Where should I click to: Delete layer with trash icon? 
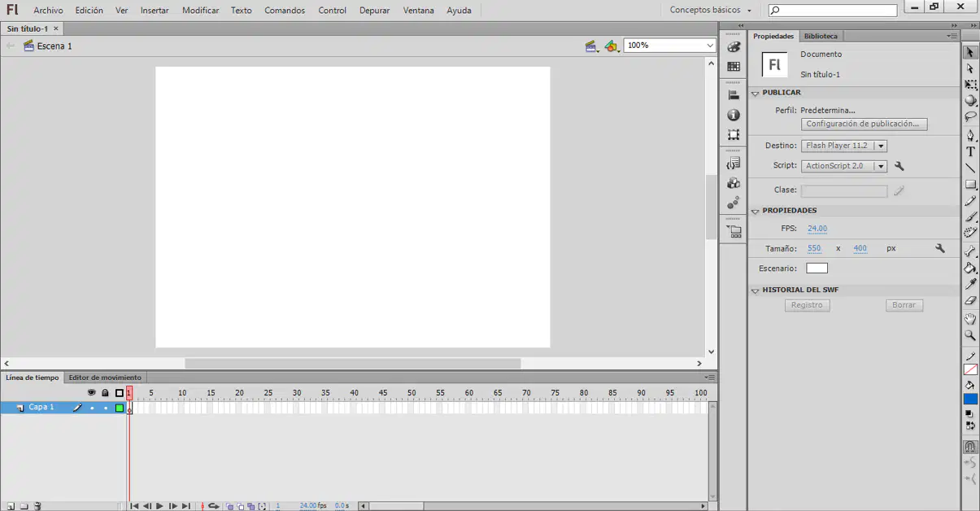(x=37, y=506)
